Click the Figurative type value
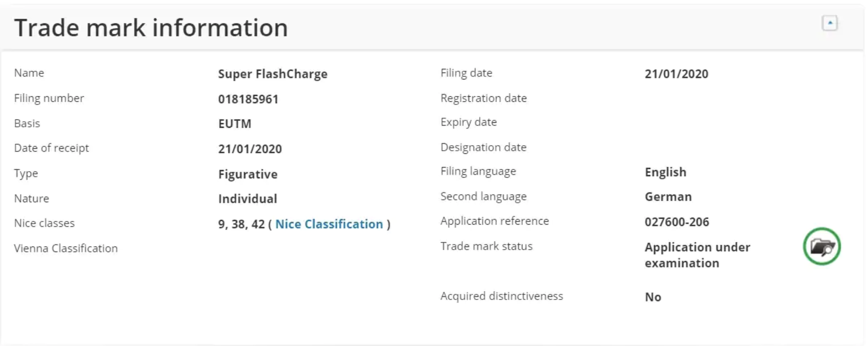 [x=248, y=174]
